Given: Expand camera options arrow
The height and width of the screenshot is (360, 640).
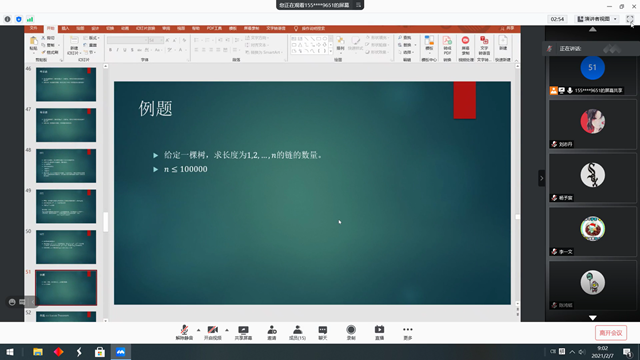Looking at the screenshot, I should point(227,329).
